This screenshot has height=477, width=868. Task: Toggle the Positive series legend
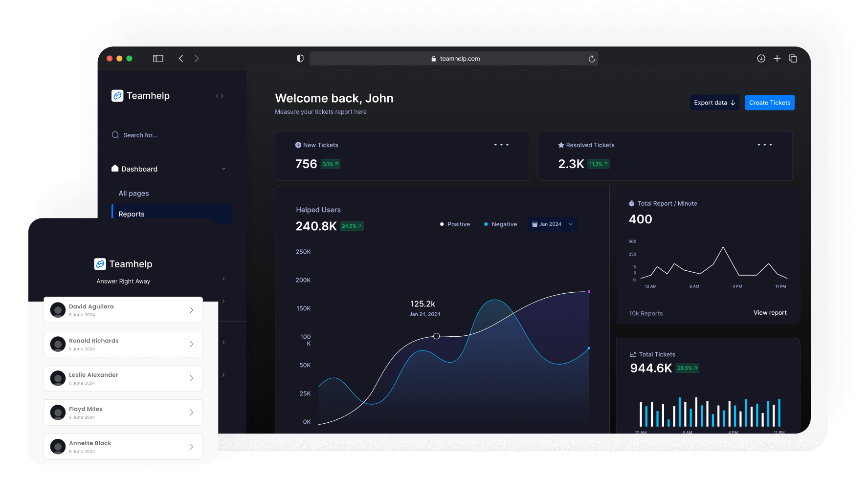[x=455, y=224]
